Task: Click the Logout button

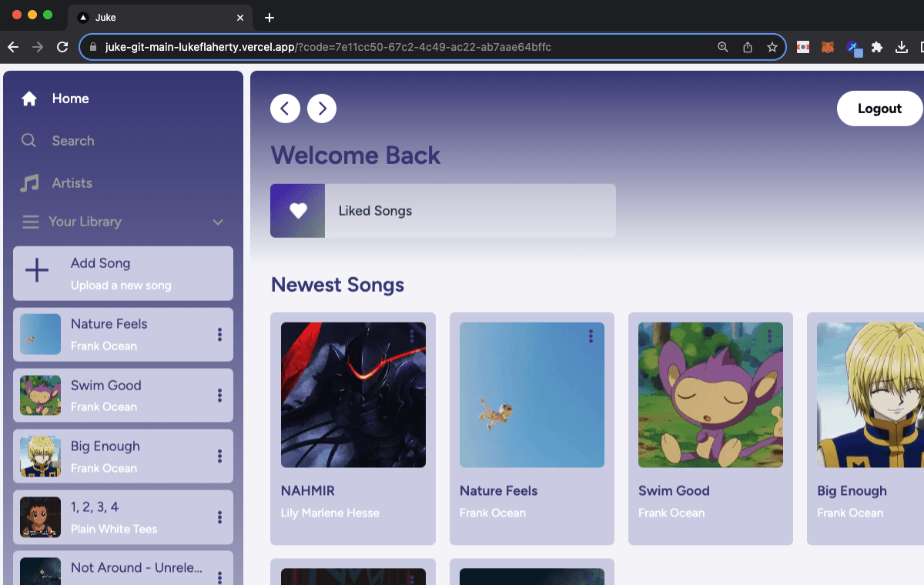Action: click(879, 109)
